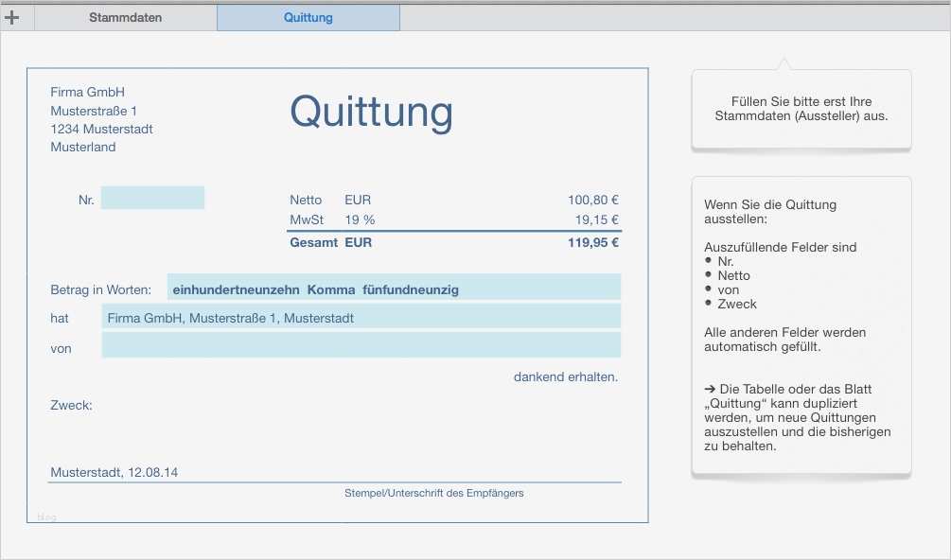
Task: Select the Nr. input field
Action: pos(153,197)
